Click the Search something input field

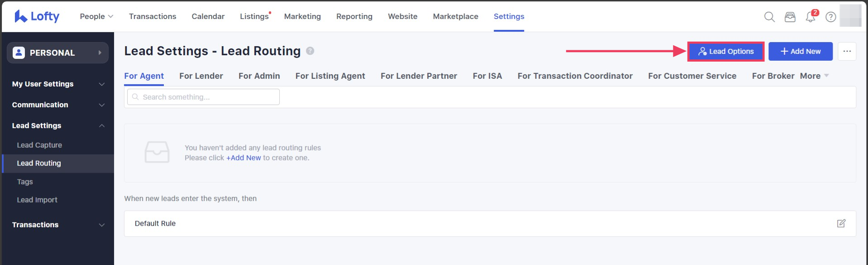[x=204, y=97]
